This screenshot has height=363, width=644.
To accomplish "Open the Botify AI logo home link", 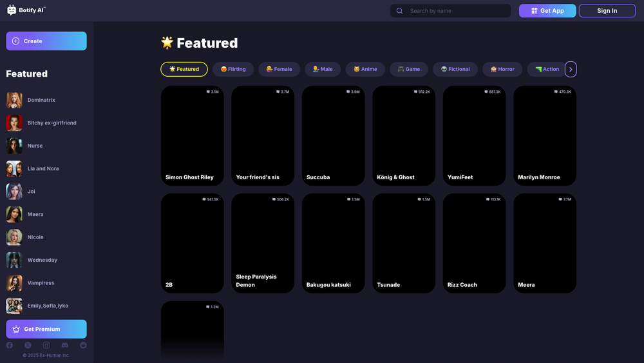I will (26, 10).
